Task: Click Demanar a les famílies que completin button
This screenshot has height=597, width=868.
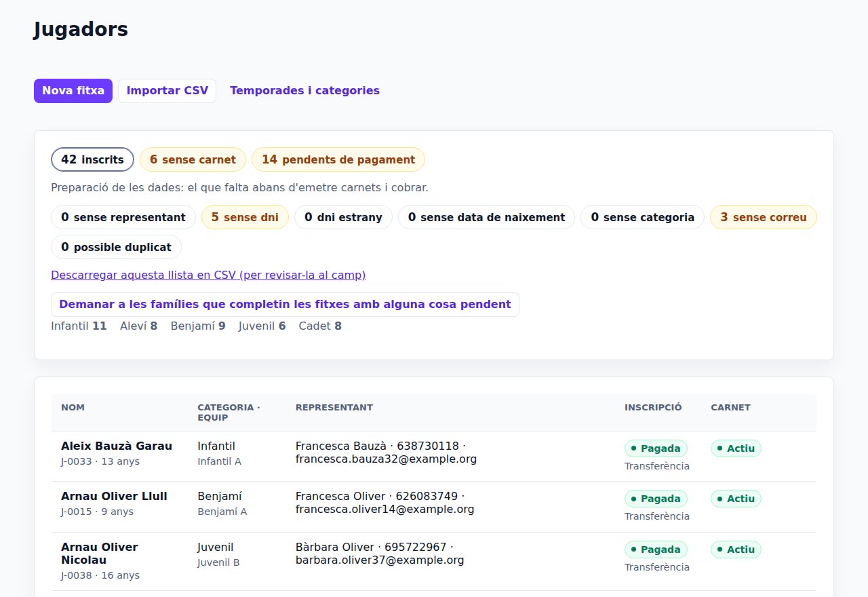Action: (285, 305)
